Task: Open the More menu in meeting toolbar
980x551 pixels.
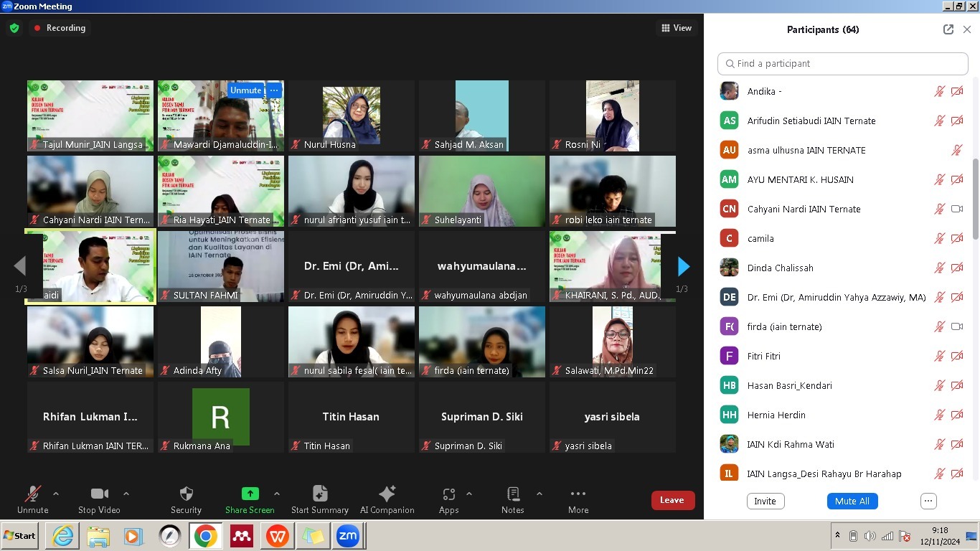Action: [578, 494]
